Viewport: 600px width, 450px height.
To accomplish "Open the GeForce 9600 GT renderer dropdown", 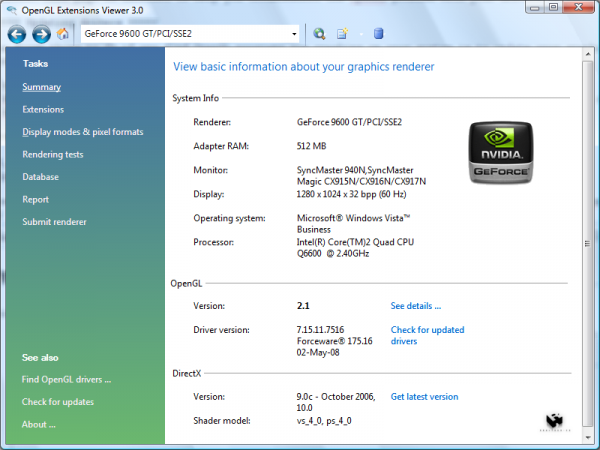I will point(294,34).
